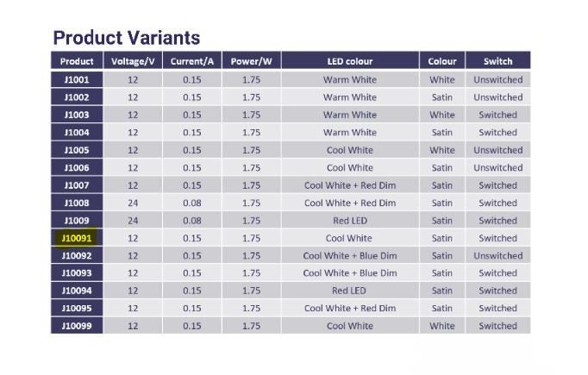Click the Voltage/V column header

click(x=133, y=61)
